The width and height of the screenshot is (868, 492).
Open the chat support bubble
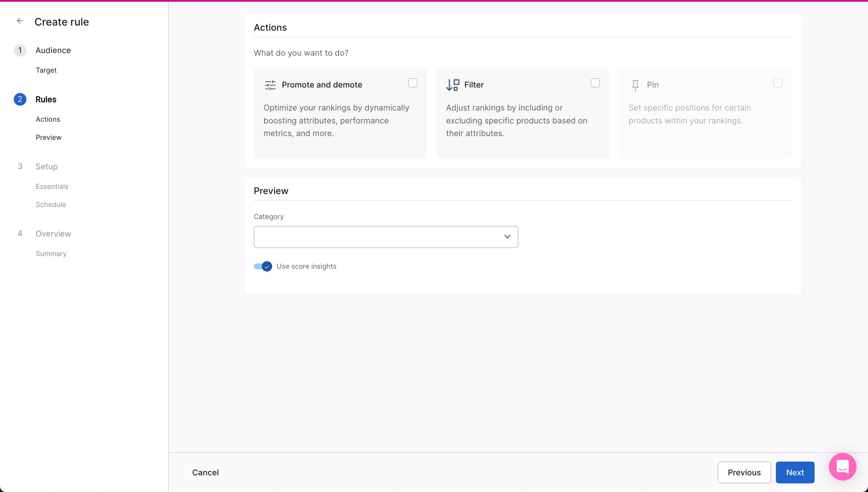point(842,467)
